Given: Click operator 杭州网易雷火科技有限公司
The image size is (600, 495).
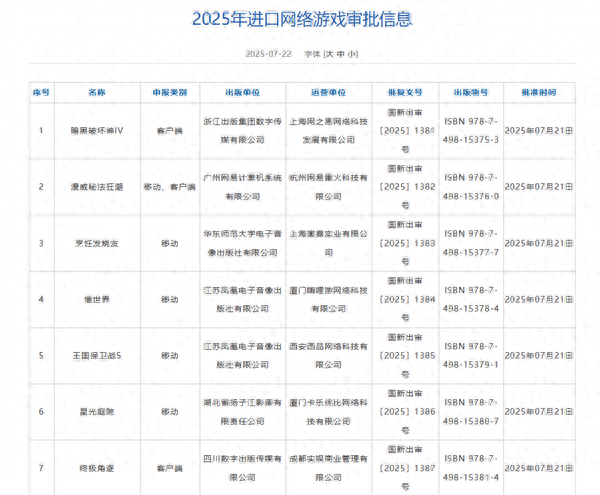Looking at the screenshot, I should 328,187.
